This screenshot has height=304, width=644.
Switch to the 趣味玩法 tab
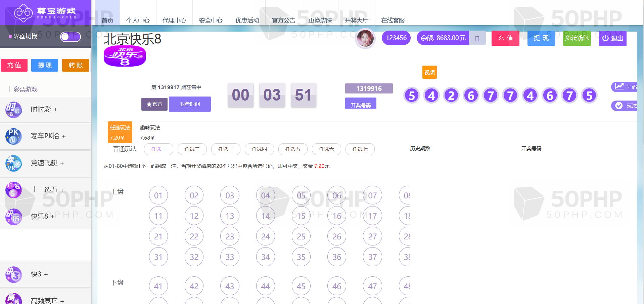(150, 132)
